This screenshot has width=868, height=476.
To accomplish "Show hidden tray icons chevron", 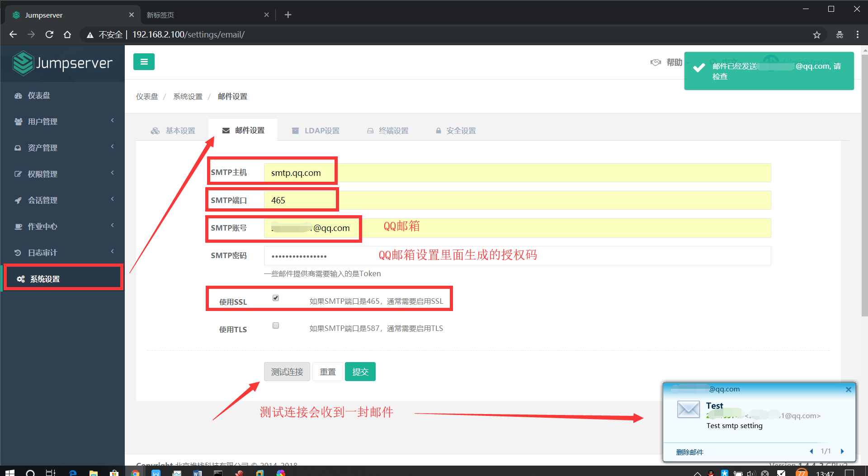I will point(698,473).
